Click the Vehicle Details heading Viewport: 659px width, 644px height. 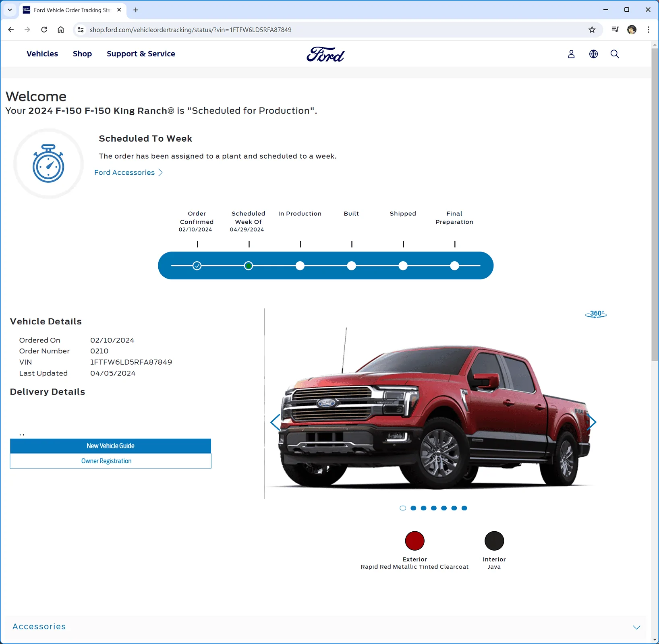(x=46, y=322)
